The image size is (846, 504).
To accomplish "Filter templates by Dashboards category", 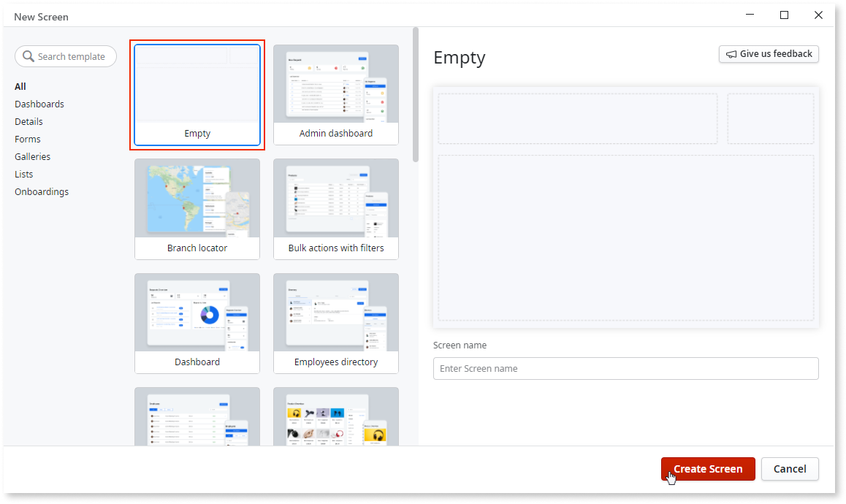I will point(39,104).
